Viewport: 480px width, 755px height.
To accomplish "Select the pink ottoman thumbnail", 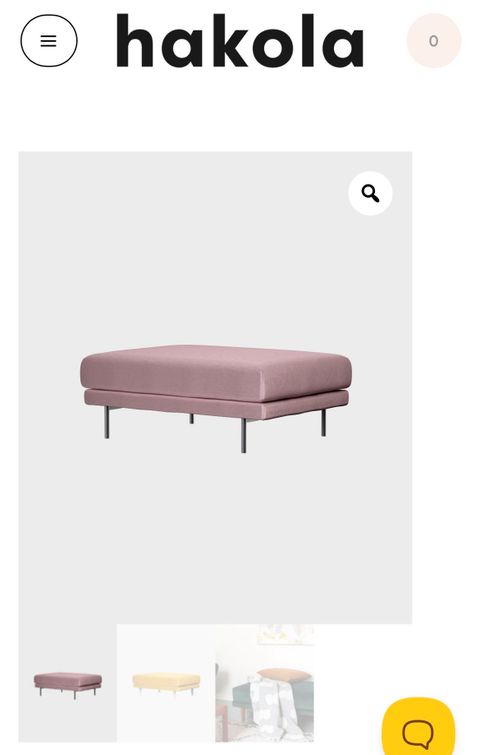I will point(67,683).
